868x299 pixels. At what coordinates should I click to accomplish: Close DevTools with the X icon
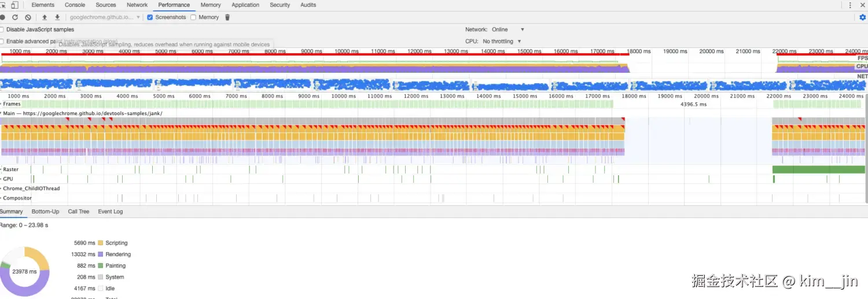(862, 5)
